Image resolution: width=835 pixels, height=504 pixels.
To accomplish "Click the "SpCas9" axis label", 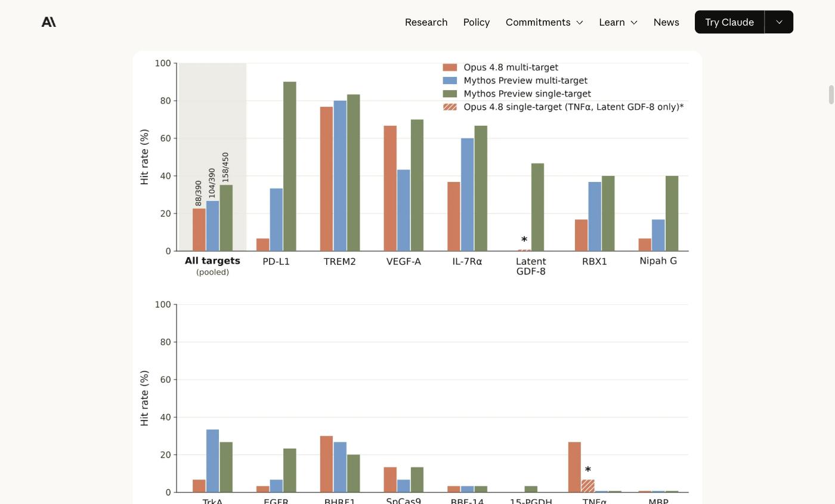I will coord(404,500).
